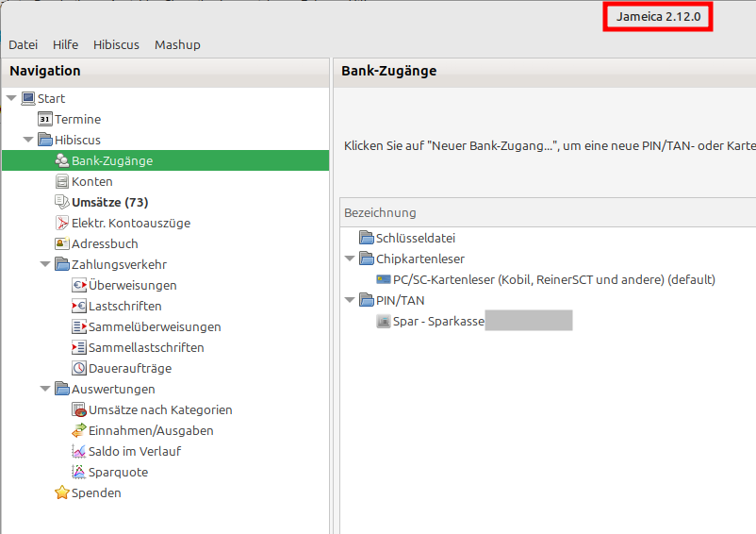Collapse the Auswertungen folder arrow
The width and height of the screenshot is (756, 534).
pos(45,390)
